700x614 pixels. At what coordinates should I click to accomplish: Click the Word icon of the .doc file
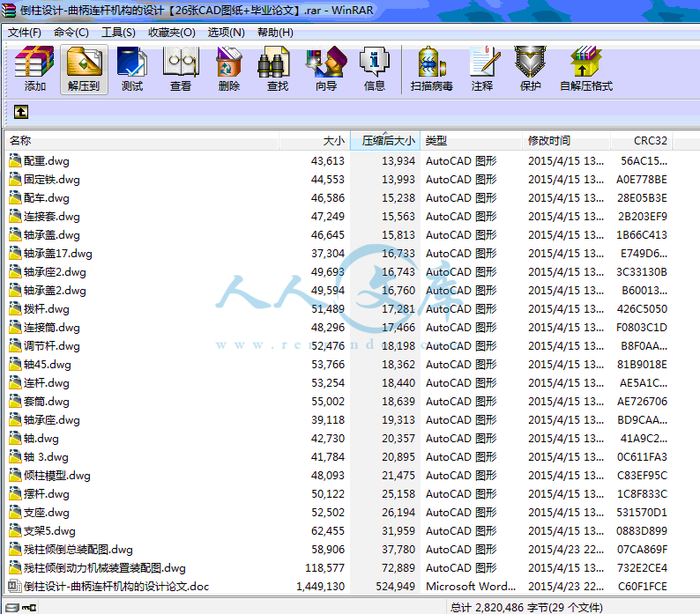click(15, 586)
